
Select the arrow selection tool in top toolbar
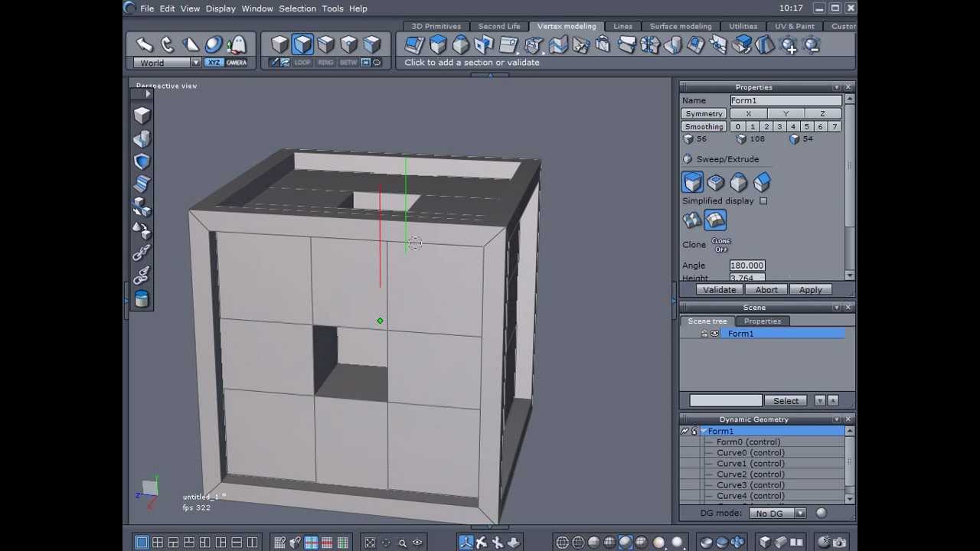coord(145,44)
